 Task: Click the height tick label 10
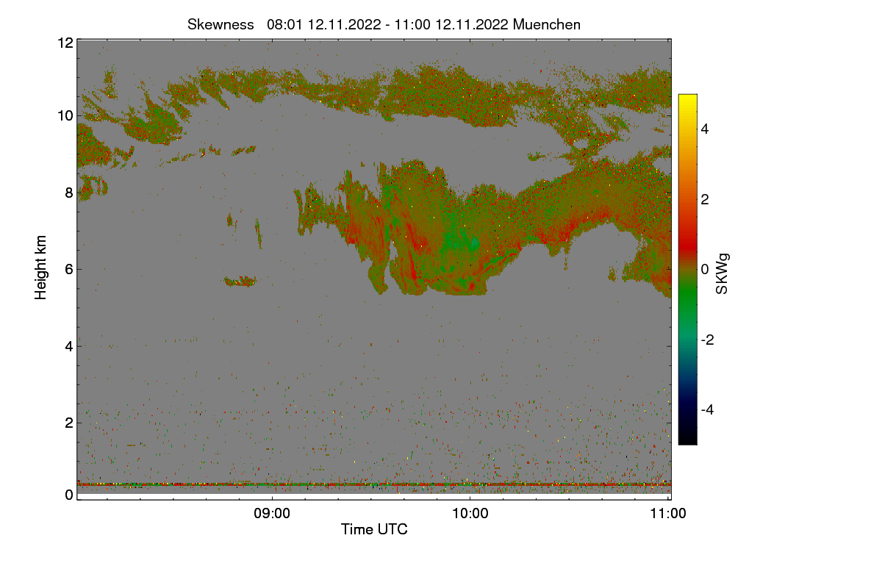65,115
